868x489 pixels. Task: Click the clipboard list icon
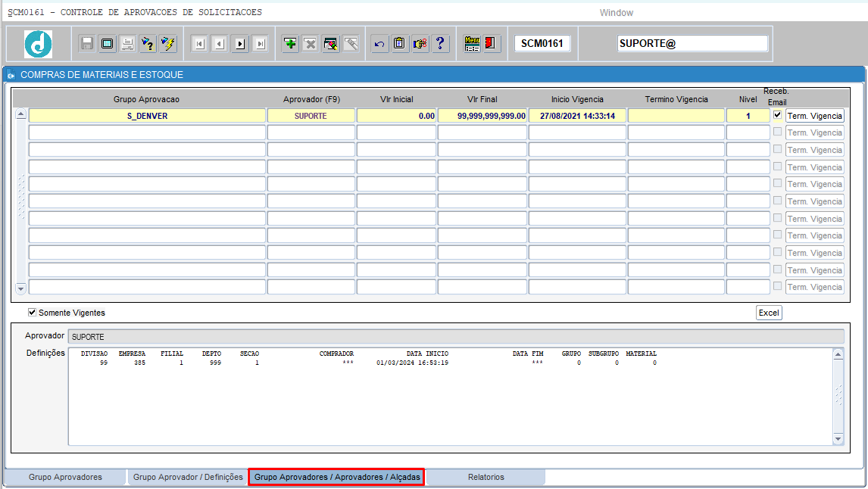click(x=399, y=43)
